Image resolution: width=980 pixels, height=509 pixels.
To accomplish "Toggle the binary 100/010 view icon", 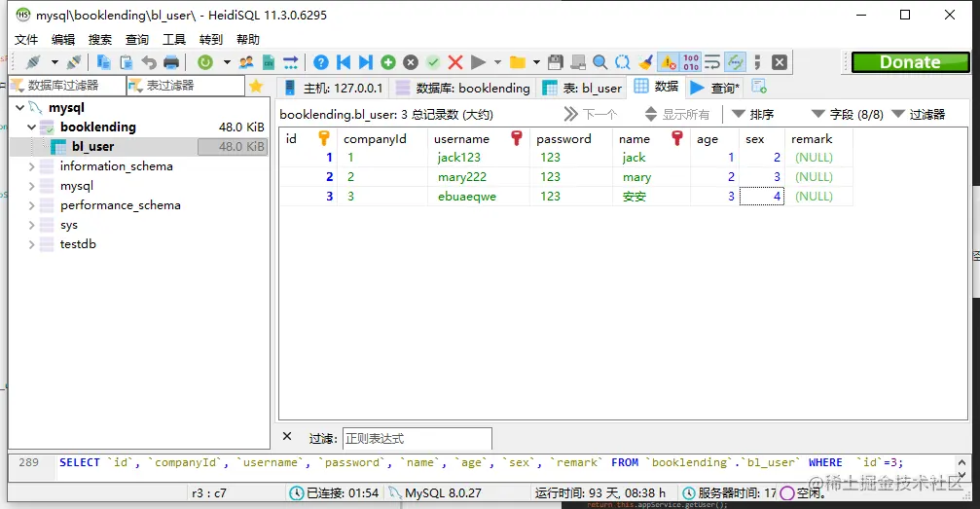I will coord(691,62).
